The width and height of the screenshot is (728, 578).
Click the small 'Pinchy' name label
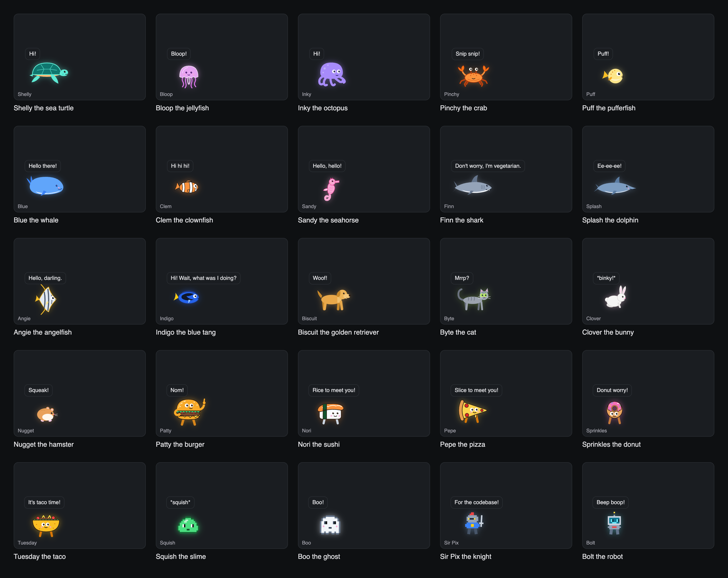point(451,94)
